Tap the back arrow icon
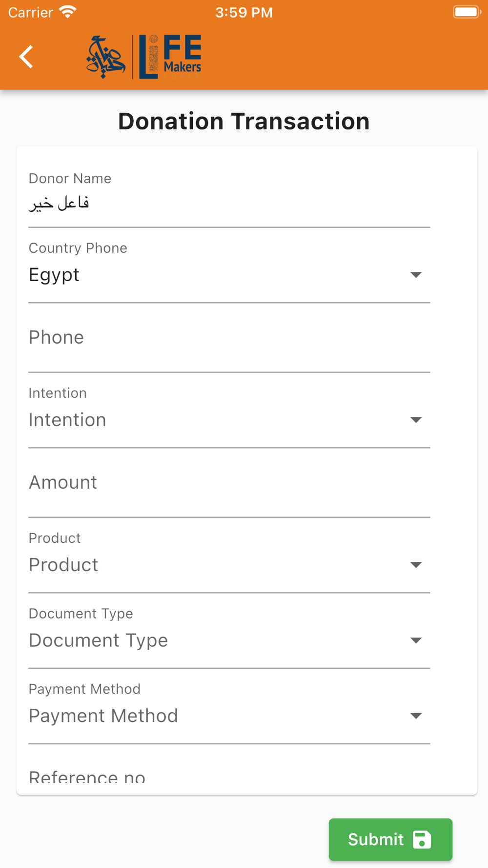 [26, 57]
